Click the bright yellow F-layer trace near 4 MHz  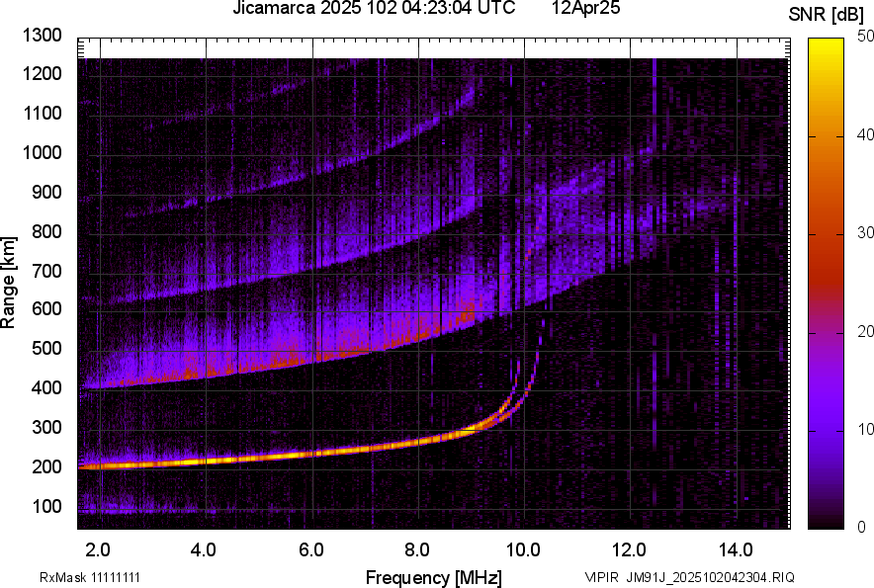click(x=207, y=461)
